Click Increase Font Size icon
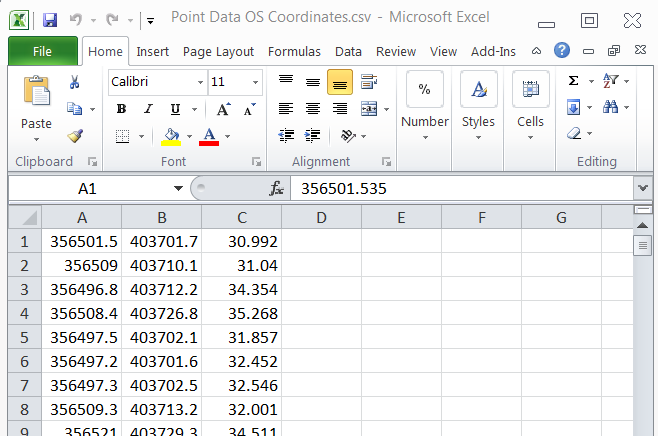658x436 pixels. tap(223, 109)
